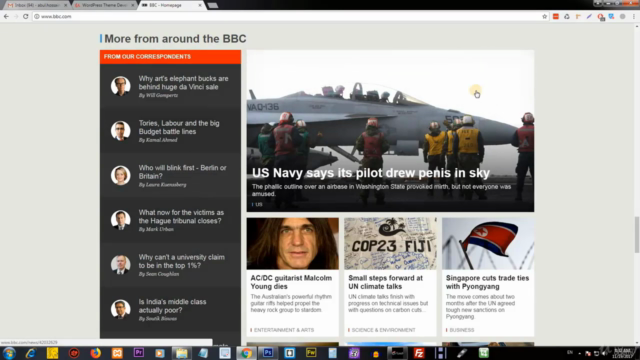Open 'Singapore cuts trade ties with Pyongyang'
This screenshot has height=360, width=640.
(487, 282)
